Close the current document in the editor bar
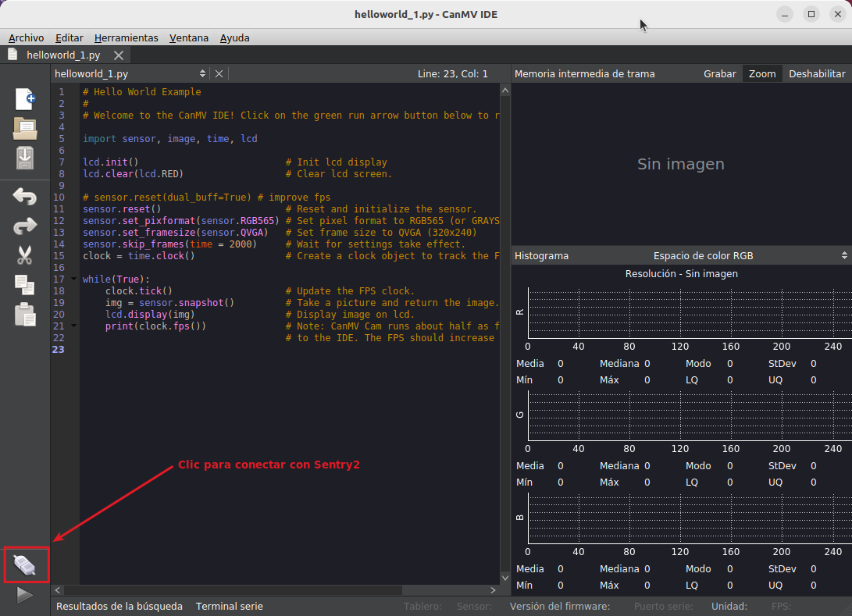 [219, 74]
